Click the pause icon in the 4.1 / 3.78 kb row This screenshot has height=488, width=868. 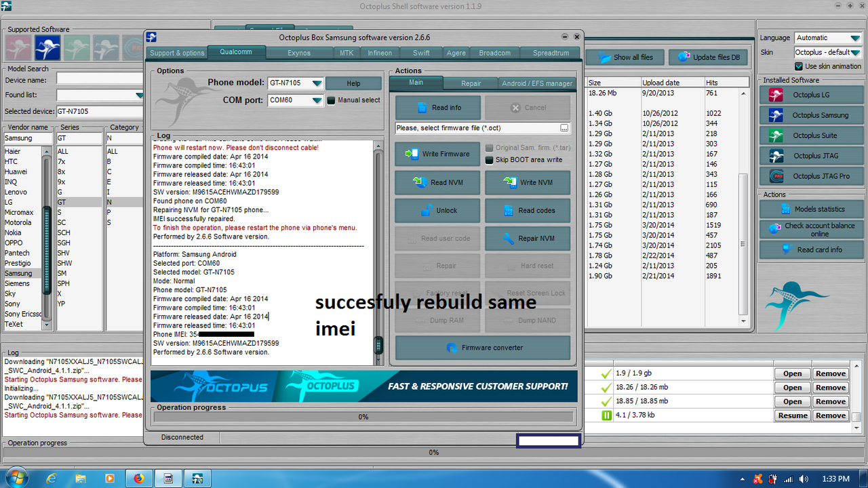606,415
